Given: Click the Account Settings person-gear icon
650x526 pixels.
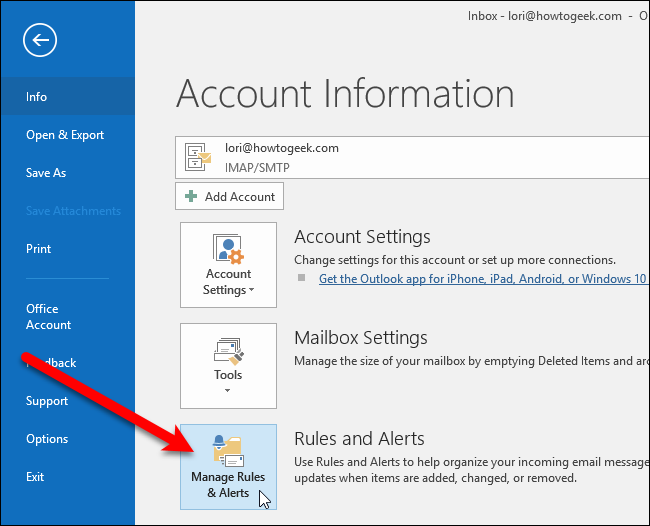Looking at the screenshot, I should (228, 248).
